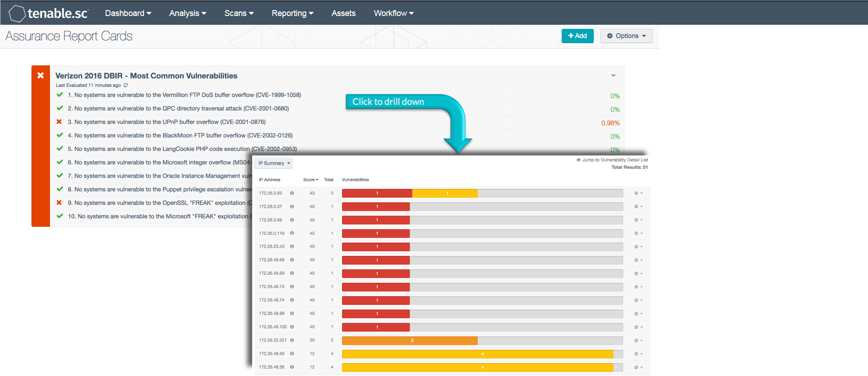This screenshot has width=868, height=376.
Task: Click green check icon on Vermillion FTP statement
Action: (x=60, y=95)
